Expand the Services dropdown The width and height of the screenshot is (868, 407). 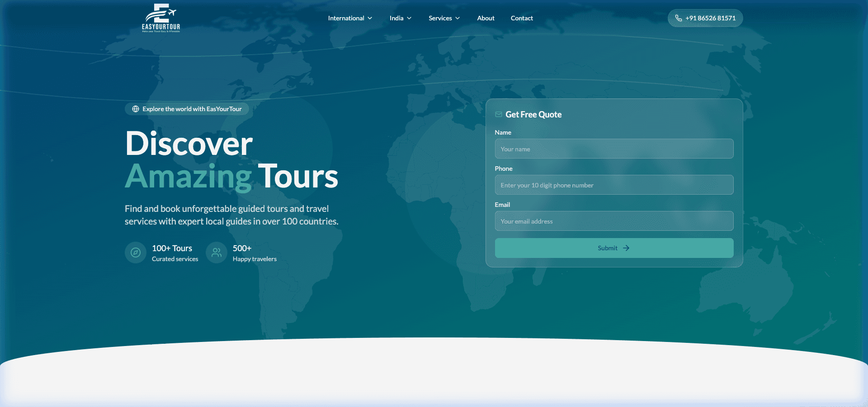443,18
